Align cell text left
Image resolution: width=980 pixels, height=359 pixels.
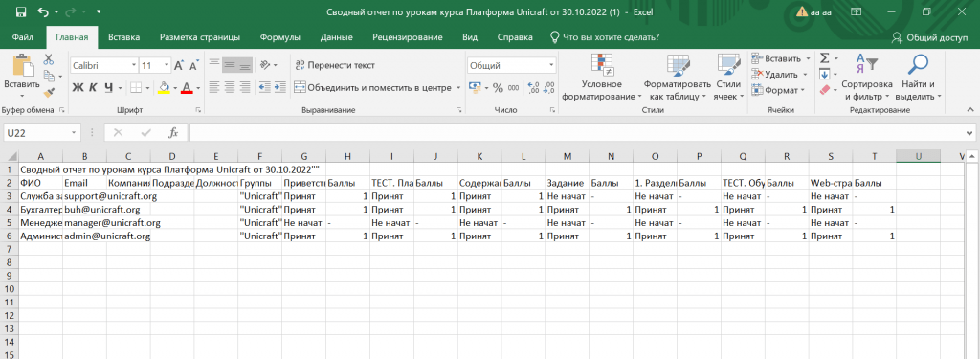point(214,87)
